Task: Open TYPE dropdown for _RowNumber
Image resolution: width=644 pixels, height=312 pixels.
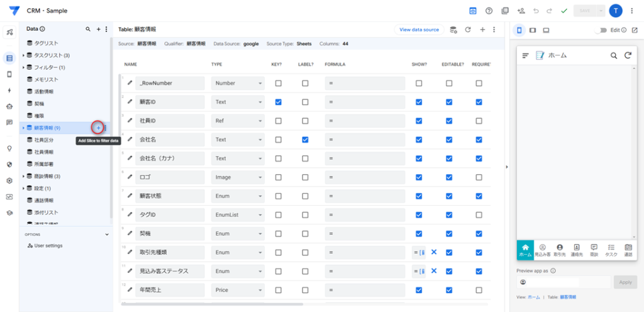Action: click(x=238, y=83)
